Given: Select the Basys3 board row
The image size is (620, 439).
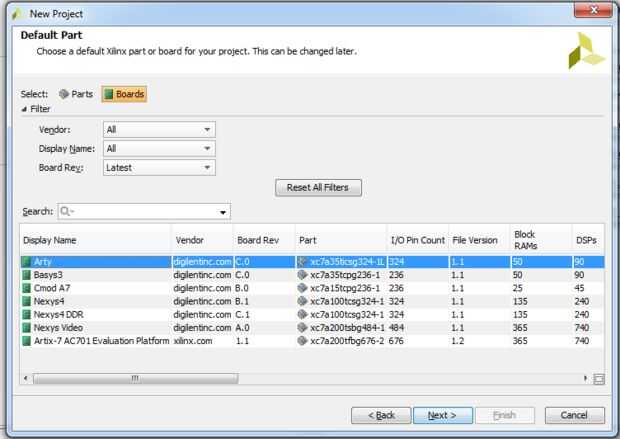Looking at the screenshot, I should [312, 275].
